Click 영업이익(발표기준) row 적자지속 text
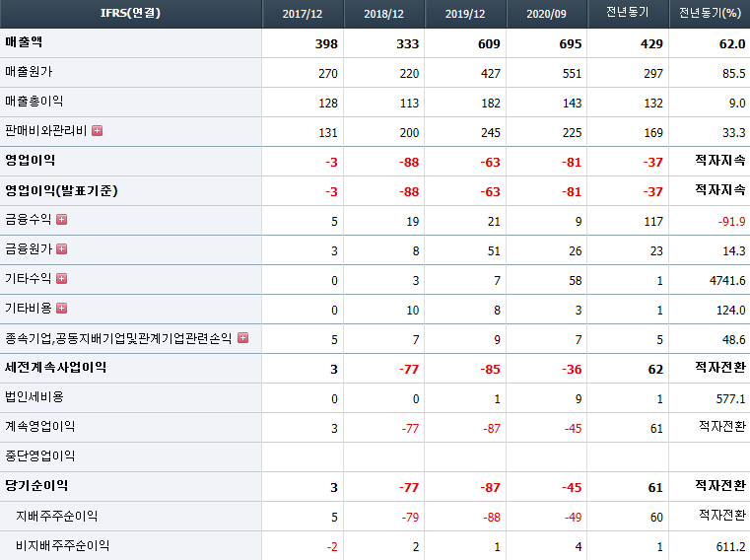The height and width of the screenshot is (560, 750). (720, 190)
